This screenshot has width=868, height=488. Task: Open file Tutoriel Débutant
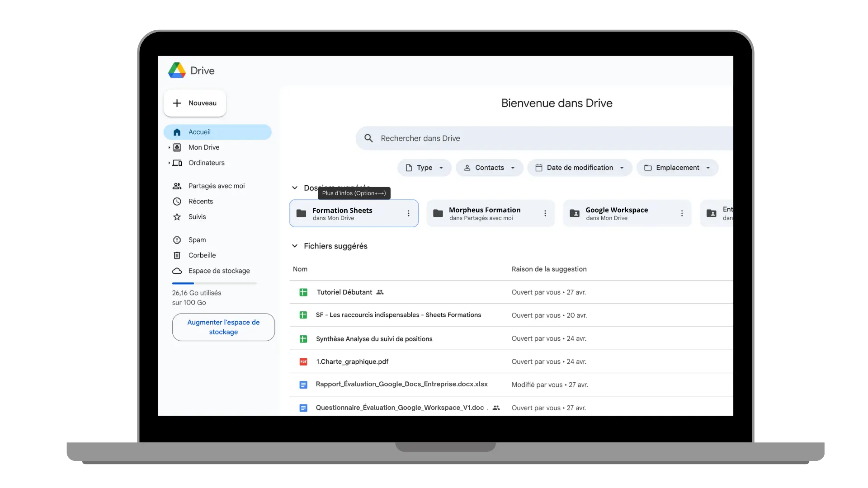click(344, 292)
